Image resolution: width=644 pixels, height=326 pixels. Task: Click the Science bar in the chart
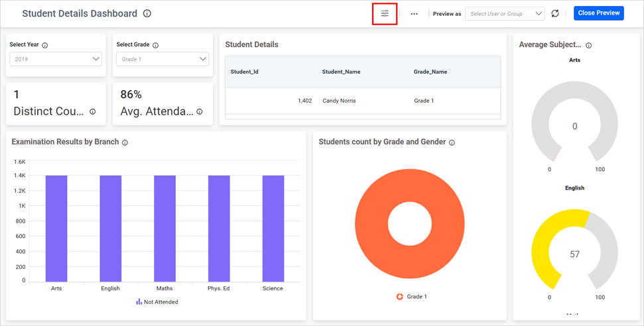click(x=273, y=229)
